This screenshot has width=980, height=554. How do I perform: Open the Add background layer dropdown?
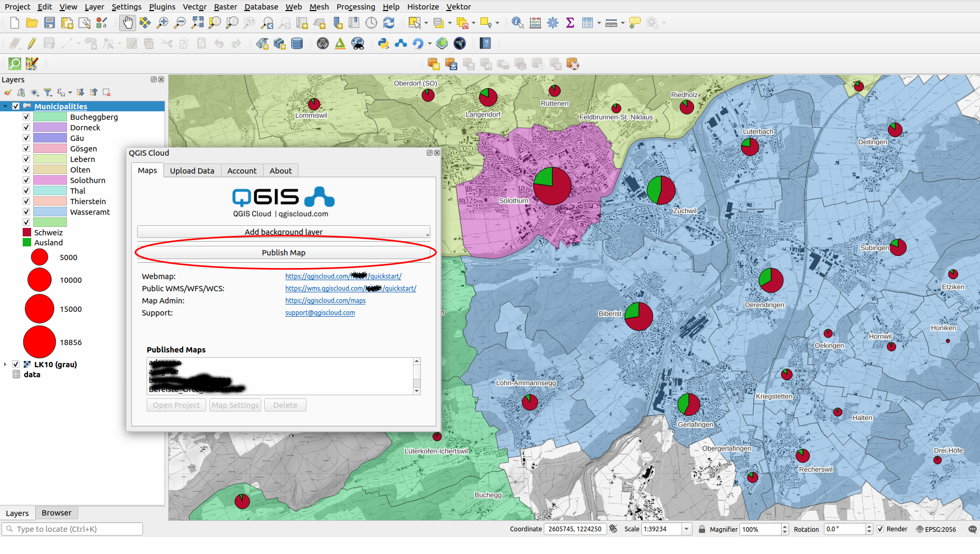(283, 232)
